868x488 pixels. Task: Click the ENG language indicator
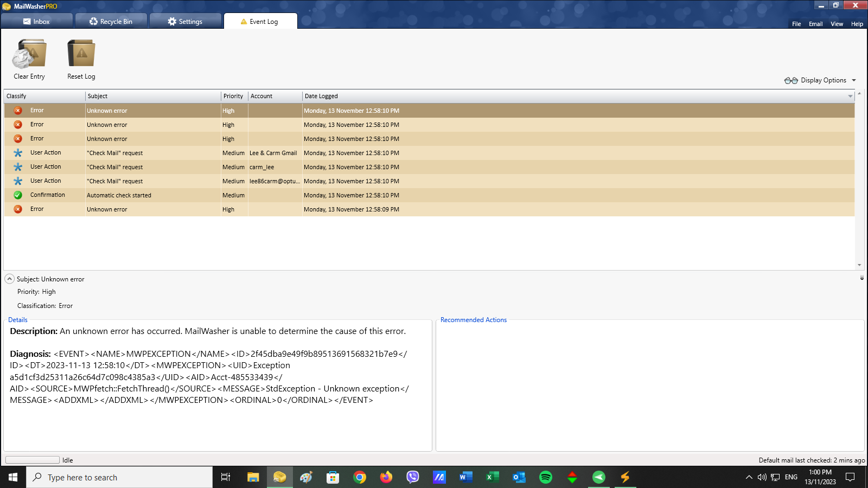[791, 477]
